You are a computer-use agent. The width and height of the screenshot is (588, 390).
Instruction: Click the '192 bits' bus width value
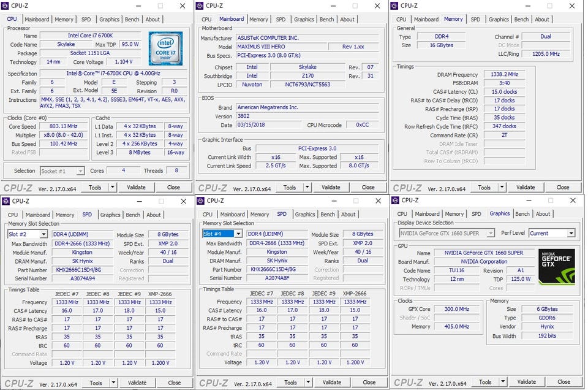[547, 336]
